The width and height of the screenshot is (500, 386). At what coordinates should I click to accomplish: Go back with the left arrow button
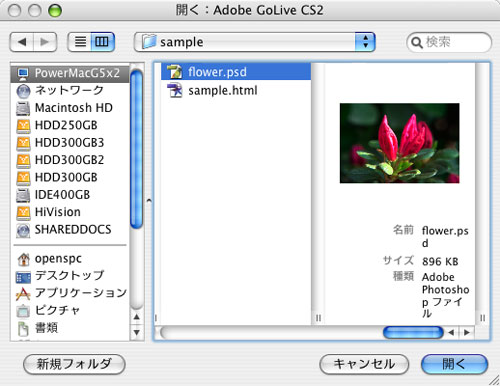(22, 42)
